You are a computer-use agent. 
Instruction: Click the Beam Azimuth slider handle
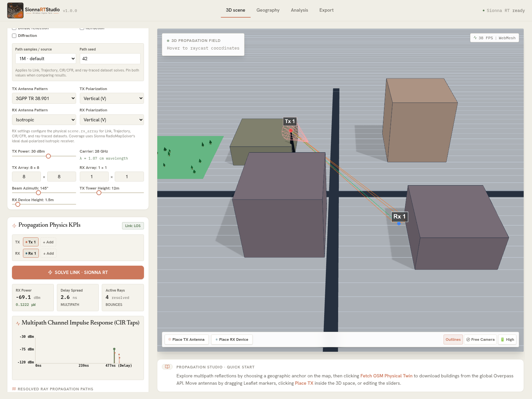[39, 193]
